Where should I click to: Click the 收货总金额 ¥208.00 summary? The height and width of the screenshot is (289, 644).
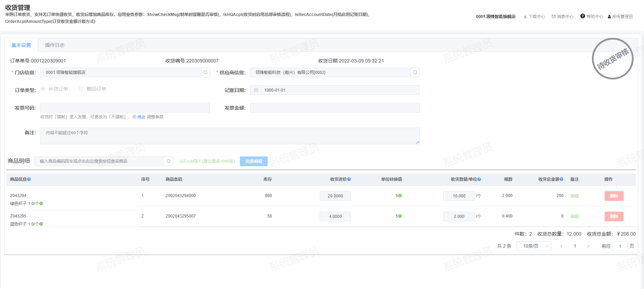click(x=611, y=234)
